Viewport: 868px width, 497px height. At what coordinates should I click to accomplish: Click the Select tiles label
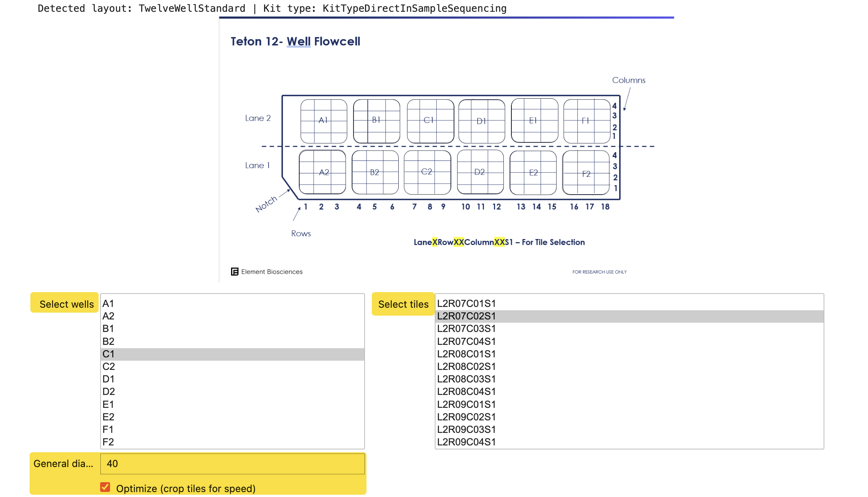point(403,304)
